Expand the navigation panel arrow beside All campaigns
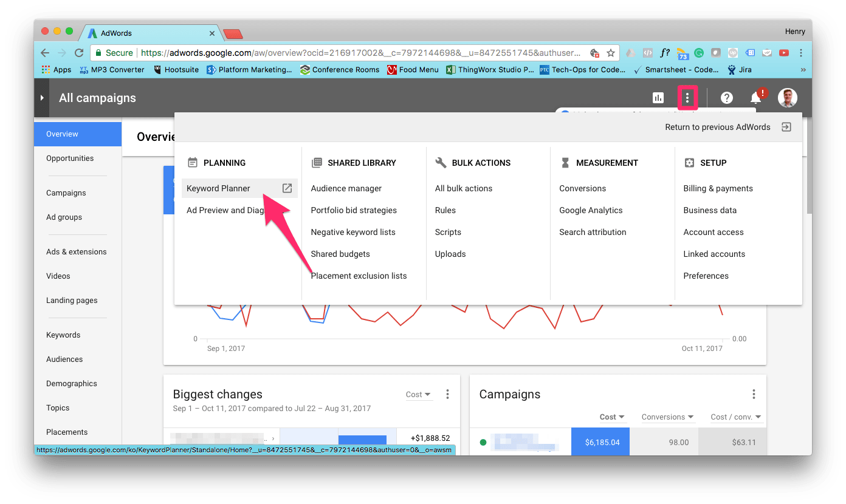This screenshot has width=846, height=504. (42, 98)
